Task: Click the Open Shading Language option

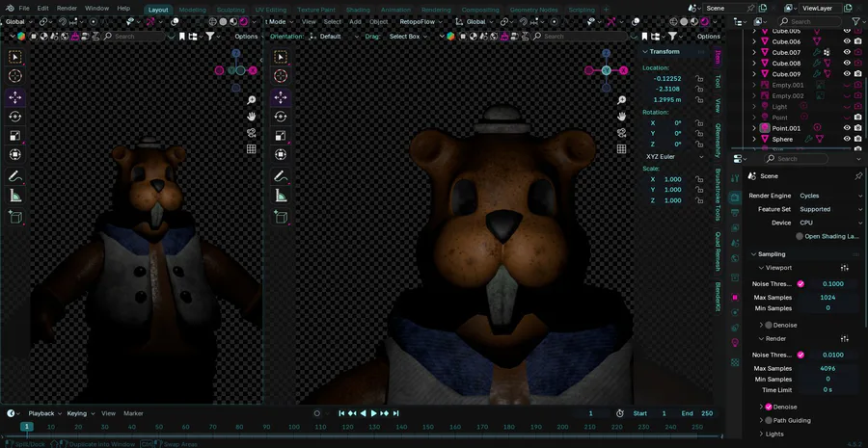Action: [827, 236]
